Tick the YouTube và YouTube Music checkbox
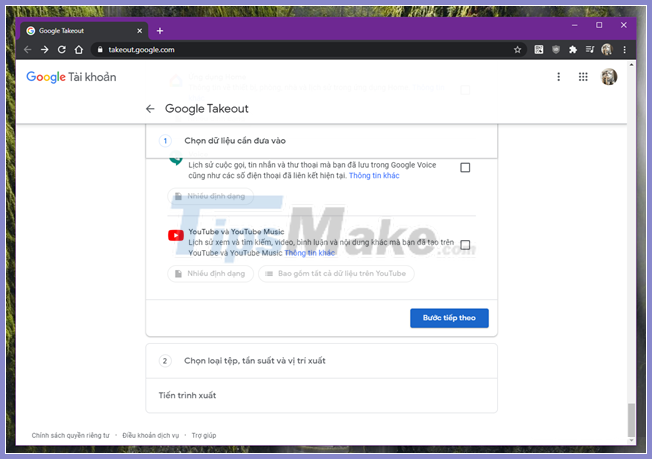This screenshot has height=459, width=652. coord(465,245)
